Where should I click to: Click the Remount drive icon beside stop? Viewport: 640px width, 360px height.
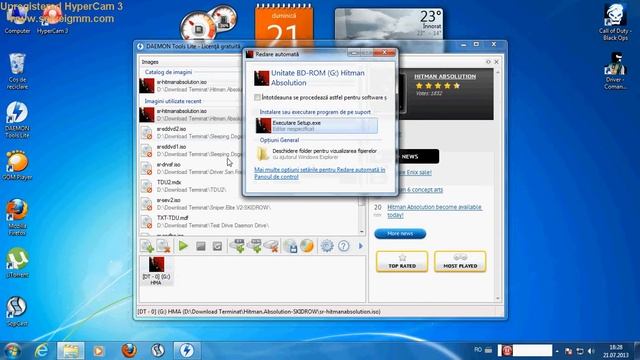(217, 246)
